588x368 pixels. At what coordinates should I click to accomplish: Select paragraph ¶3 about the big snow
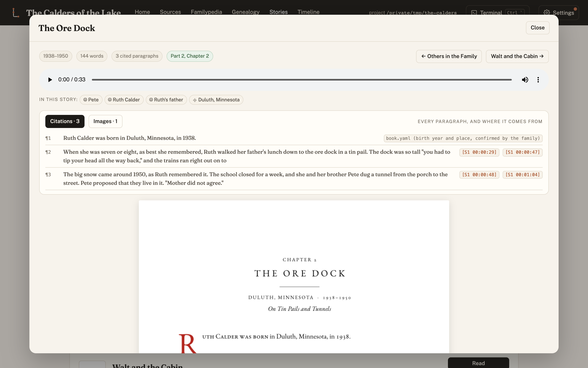(294, 179)
